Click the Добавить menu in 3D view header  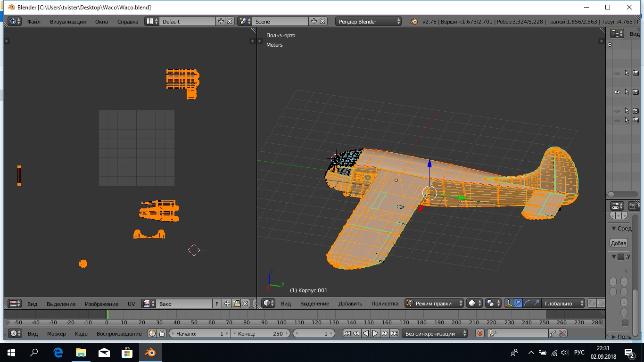click(x=350, y=304)
